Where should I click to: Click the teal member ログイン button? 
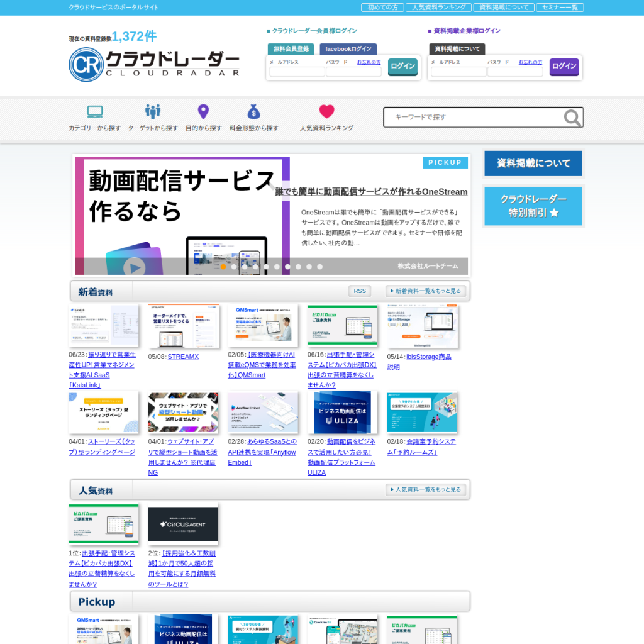[402, 67]
